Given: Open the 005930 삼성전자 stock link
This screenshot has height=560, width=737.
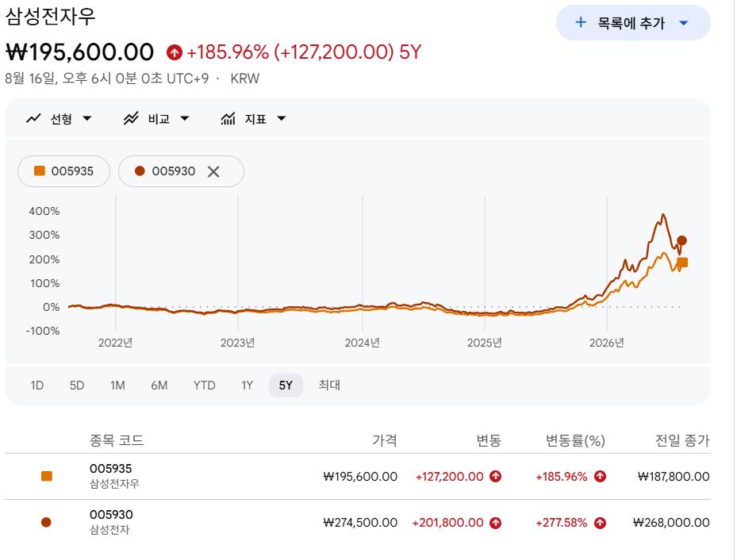Looking at the screenshot, I should (111, 522).
